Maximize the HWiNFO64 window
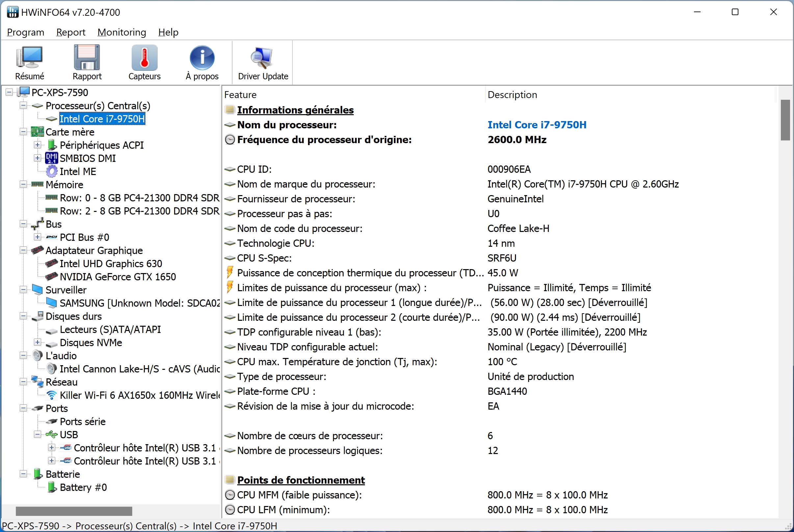The height and width of the screenshot is (532, 794). 735,12
